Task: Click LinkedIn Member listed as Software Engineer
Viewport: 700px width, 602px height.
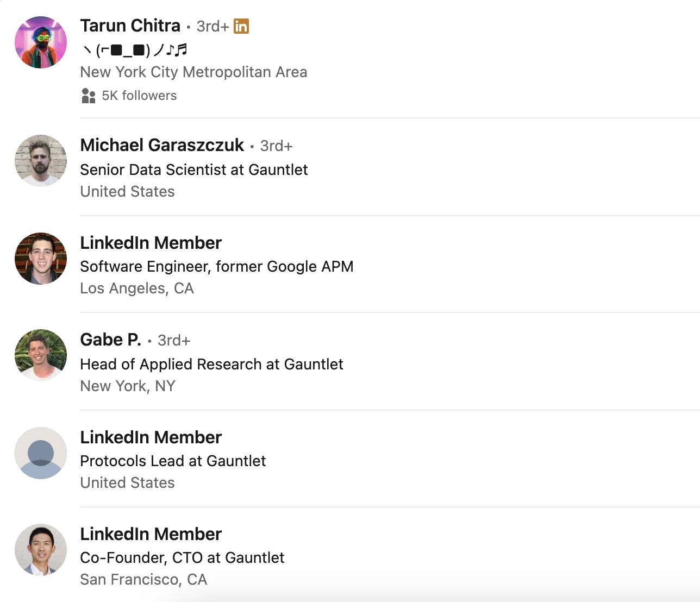Action: [x=151, y=243]
